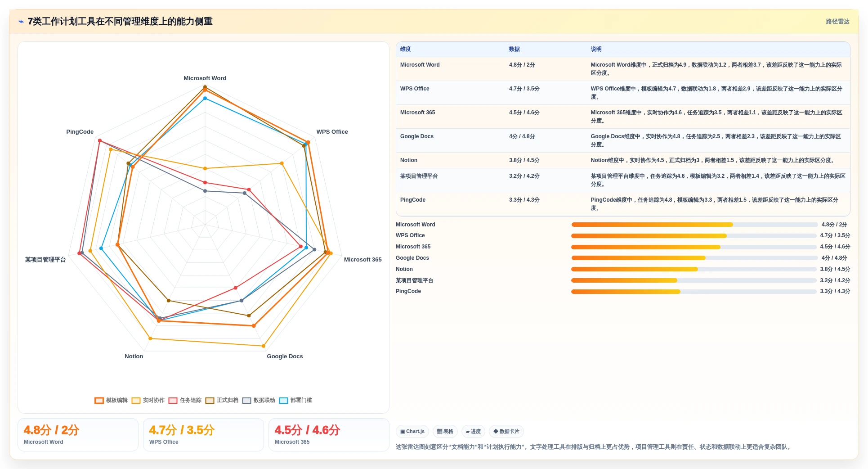Toggle the 模板编辑 legend series
Image resolution: width=868 pixels, height=469 pixels.
[x=111, y=400]
